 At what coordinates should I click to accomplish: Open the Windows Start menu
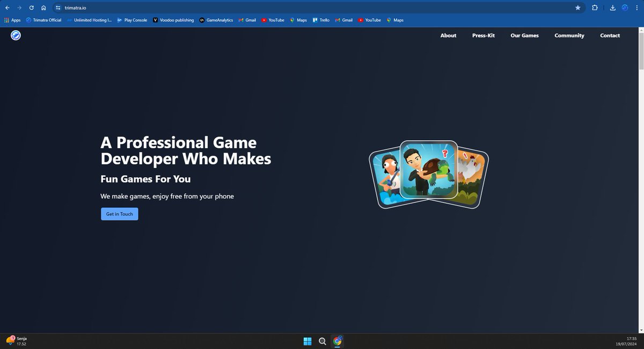pos(308,341)
